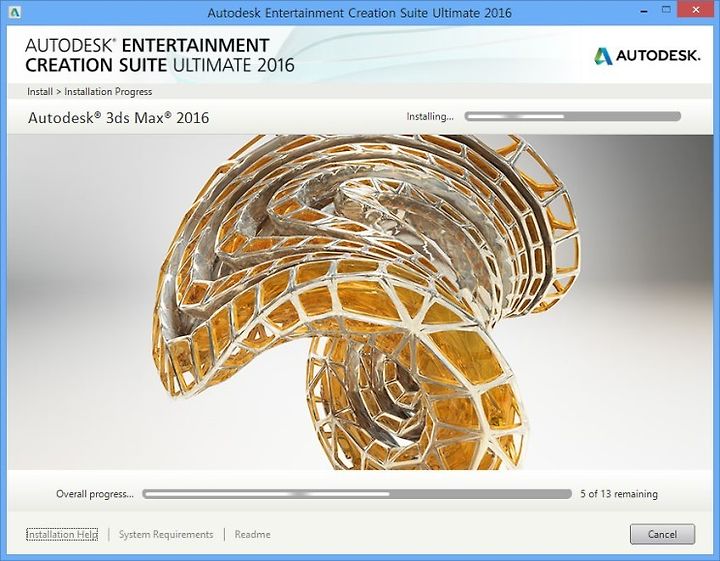
Task: Open the Installation Help link
Action: 62,534
